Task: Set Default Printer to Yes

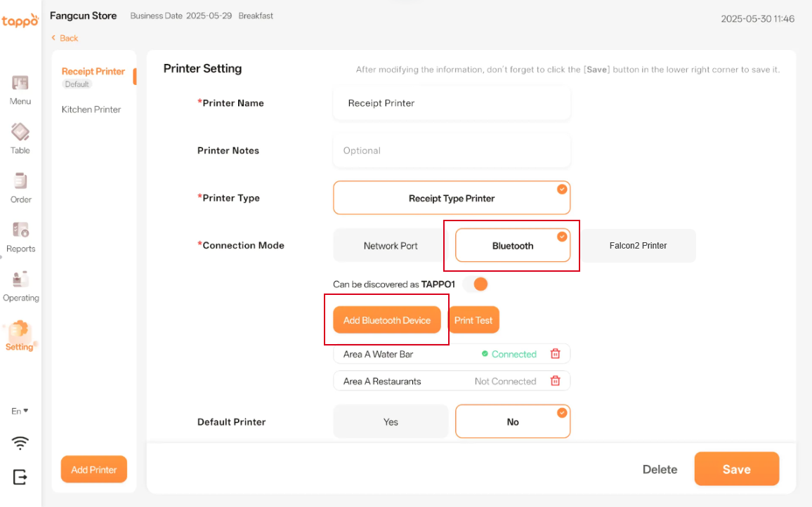Action: pos(391,422)
